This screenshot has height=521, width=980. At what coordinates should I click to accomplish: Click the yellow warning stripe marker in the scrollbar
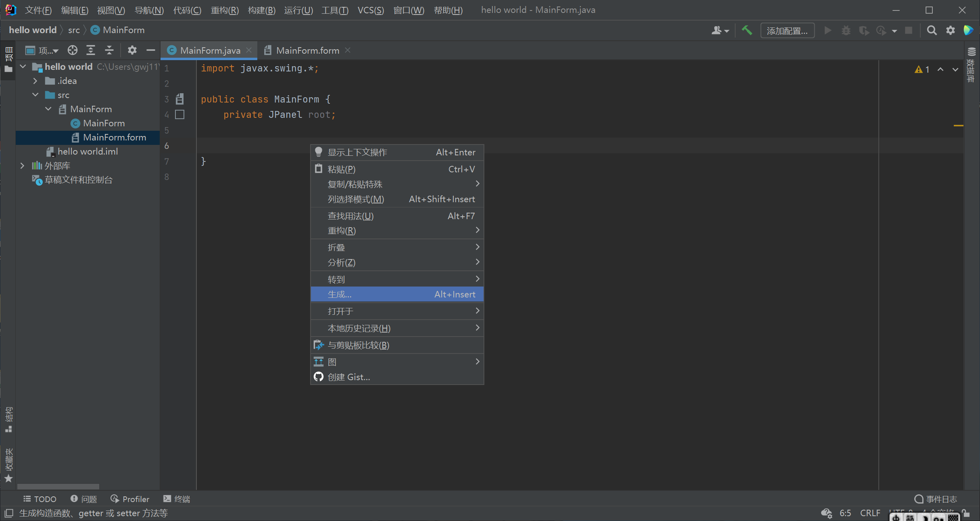[958, 126]
